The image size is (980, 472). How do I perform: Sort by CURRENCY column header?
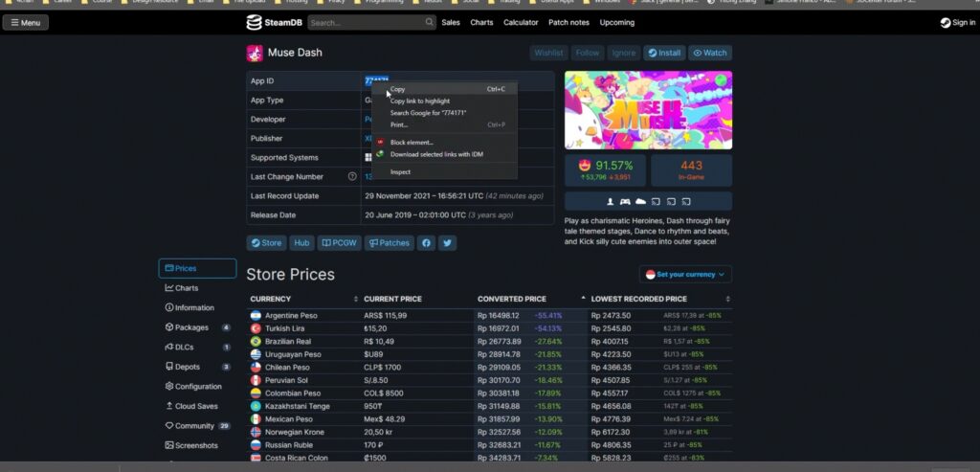point(303,300)
